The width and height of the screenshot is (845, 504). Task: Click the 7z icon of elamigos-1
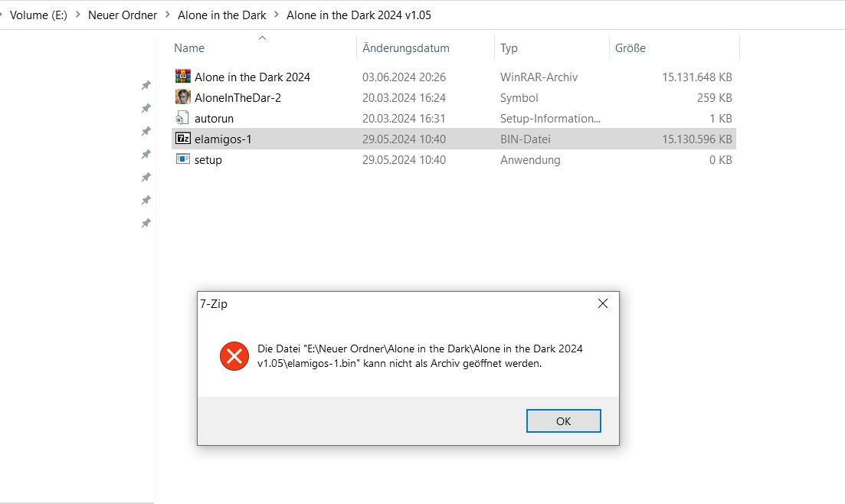(x=182, y=139)
